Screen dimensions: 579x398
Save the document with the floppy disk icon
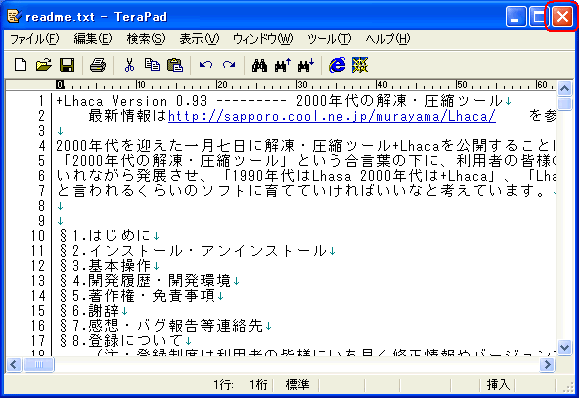[x=67, y=65]
